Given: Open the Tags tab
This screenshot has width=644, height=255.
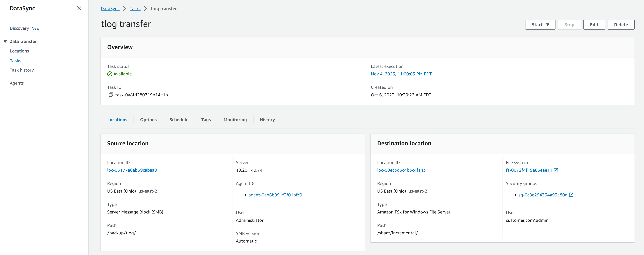Looking at the screenshot, I should coord(206,120).
